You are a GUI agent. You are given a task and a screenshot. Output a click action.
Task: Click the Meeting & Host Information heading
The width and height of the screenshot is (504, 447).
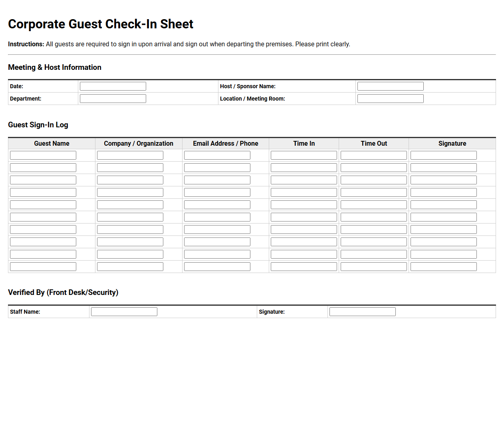[55, 67]
